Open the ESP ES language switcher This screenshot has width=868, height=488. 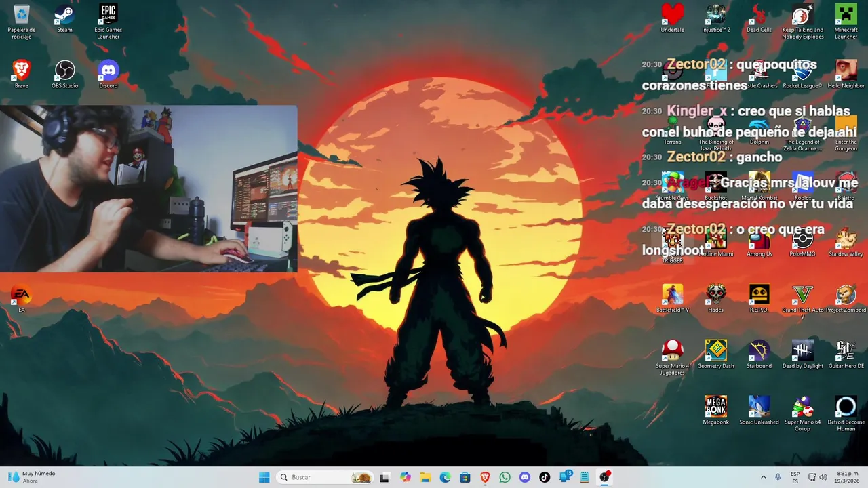click(x=795, y=477)
